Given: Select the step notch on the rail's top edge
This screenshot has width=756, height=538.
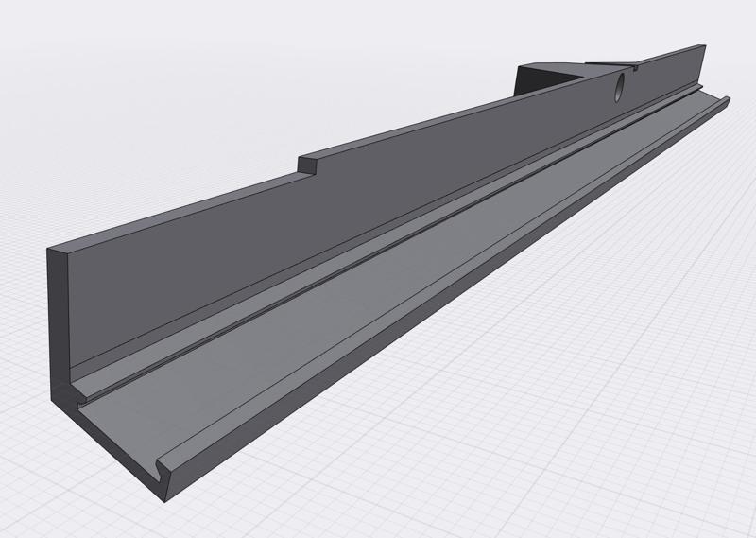Looking at the screenshot, I should 307,165.
